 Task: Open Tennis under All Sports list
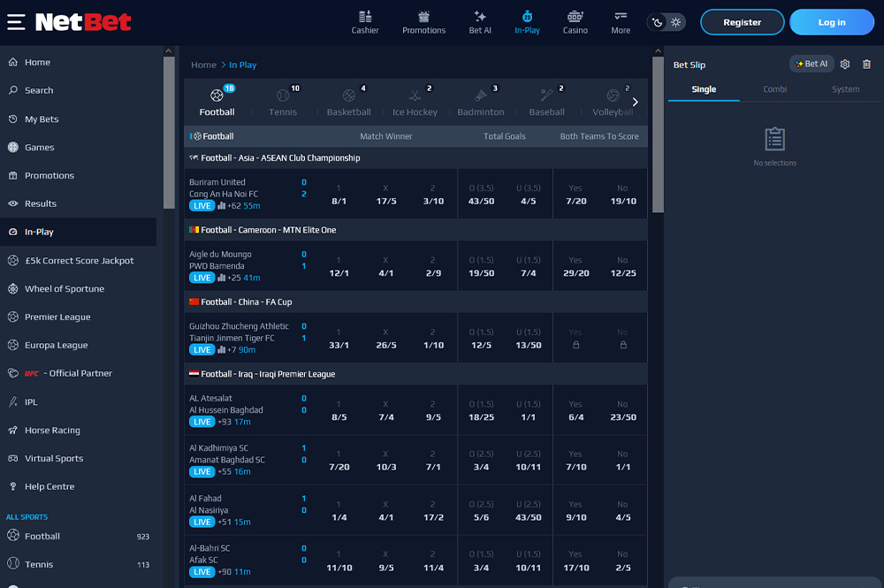pyautogui.click(x=79, y=564)
